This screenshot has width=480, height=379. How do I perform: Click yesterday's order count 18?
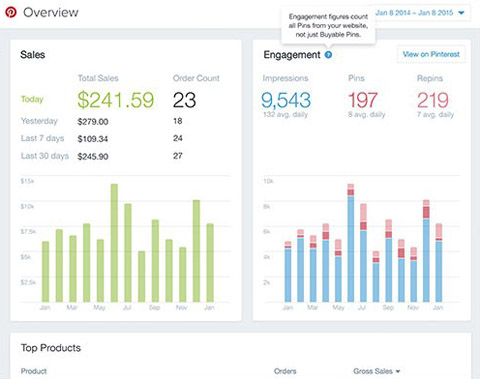[178, 121]
